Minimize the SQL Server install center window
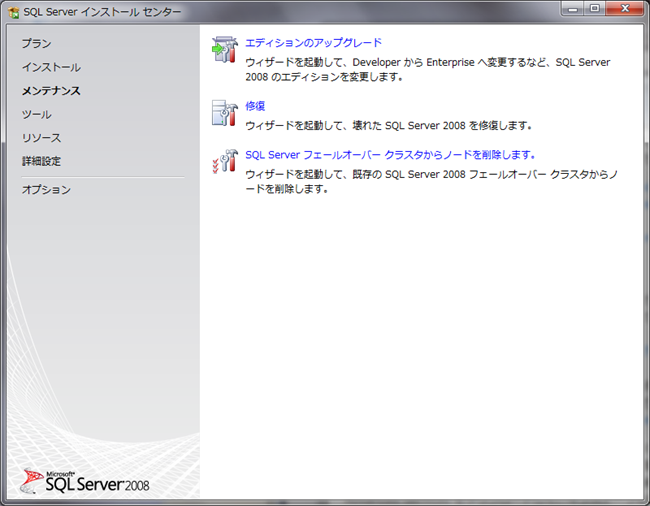This screenshot has width=650, height=506. [x=573, y=9]
